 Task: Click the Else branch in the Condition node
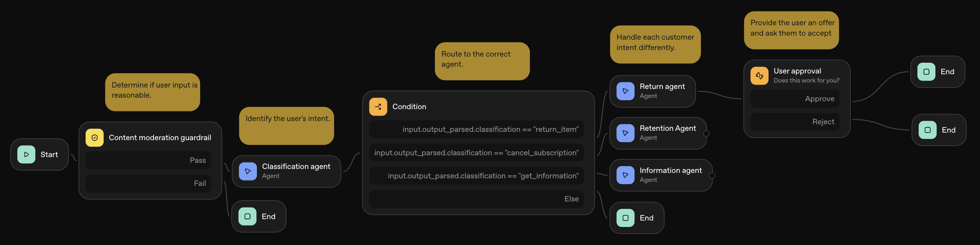[x=476, y=199]
